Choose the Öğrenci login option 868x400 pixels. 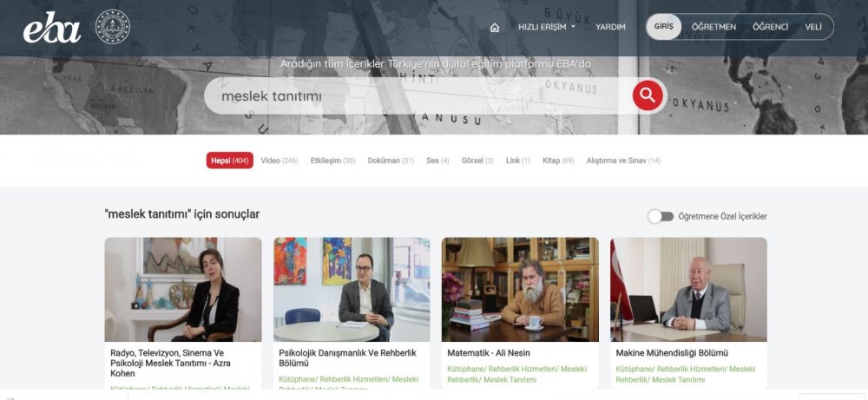point(770,27)
